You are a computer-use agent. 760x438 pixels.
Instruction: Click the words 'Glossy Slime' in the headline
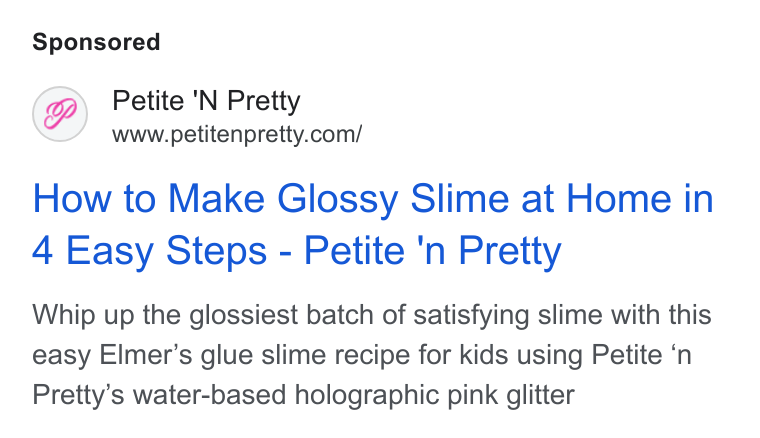click(393, 199)
